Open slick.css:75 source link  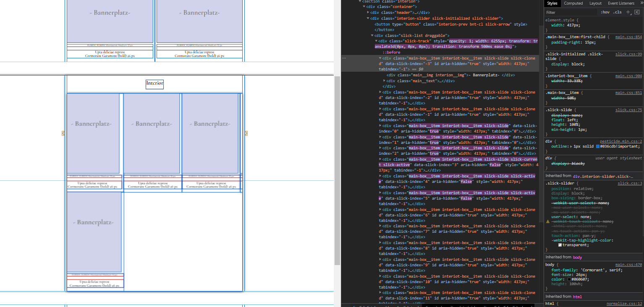coord(628,110)
